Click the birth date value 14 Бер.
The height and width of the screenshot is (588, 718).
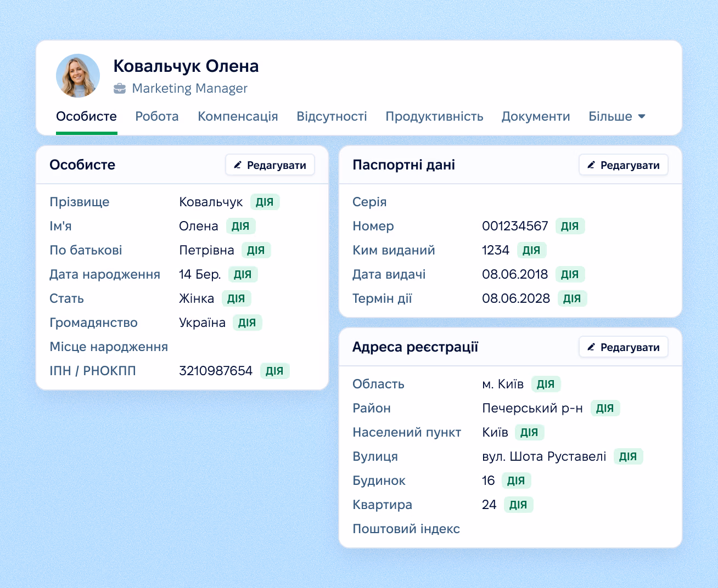200,274
